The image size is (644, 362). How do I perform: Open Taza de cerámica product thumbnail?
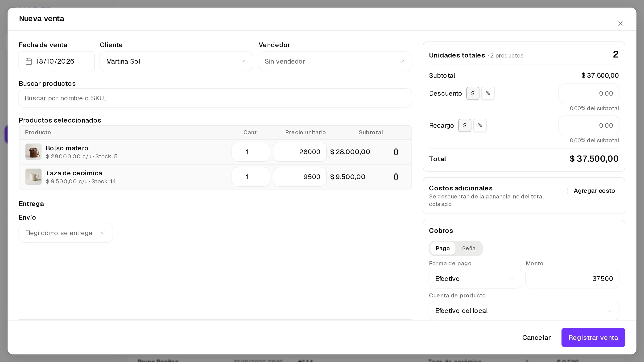tap(33, 177)
